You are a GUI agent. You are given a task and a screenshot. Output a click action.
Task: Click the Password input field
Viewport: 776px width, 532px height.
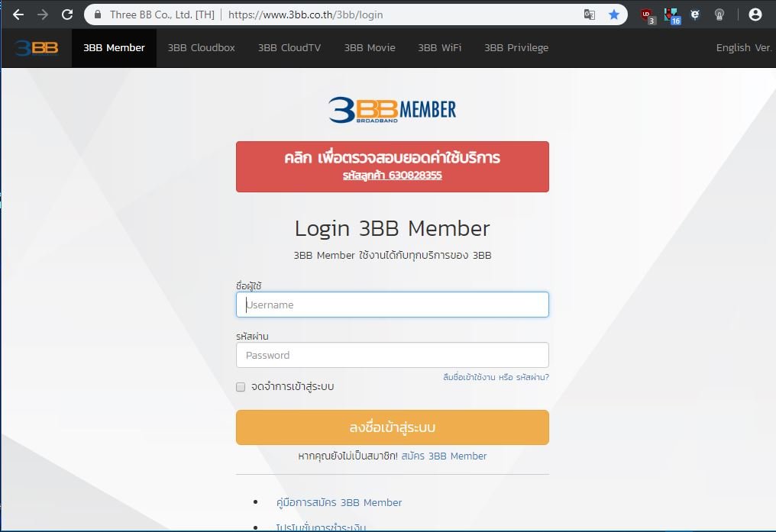tap(392, 355)
